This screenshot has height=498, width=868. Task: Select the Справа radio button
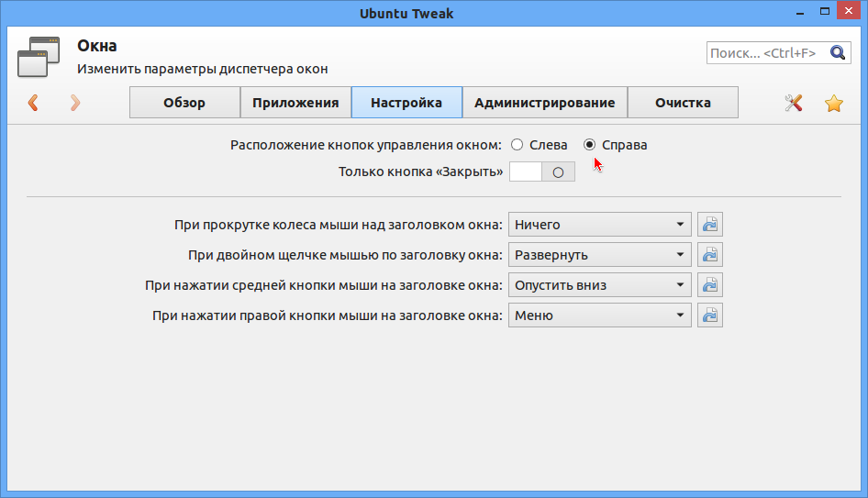590,145
